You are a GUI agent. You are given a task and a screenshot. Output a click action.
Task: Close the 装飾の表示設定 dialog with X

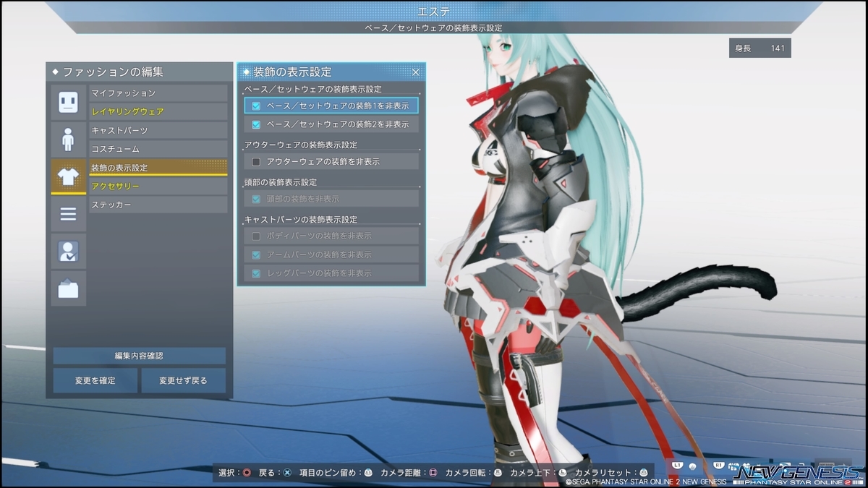416,72
